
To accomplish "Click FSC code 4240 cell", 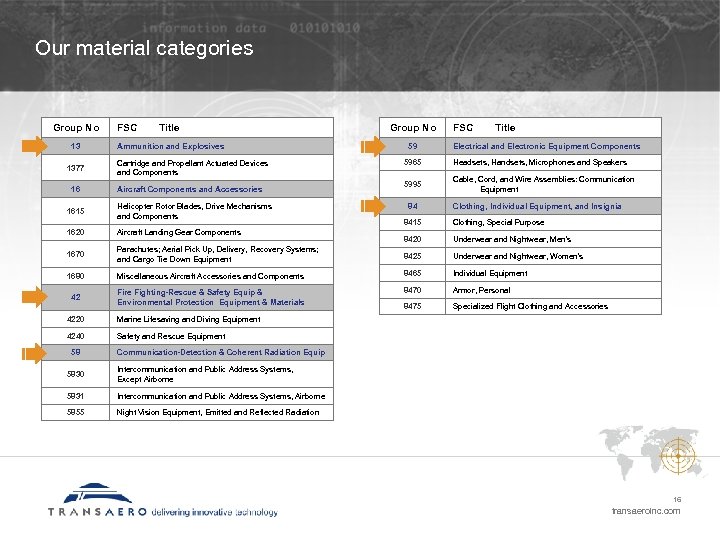I will click(75, 336).
